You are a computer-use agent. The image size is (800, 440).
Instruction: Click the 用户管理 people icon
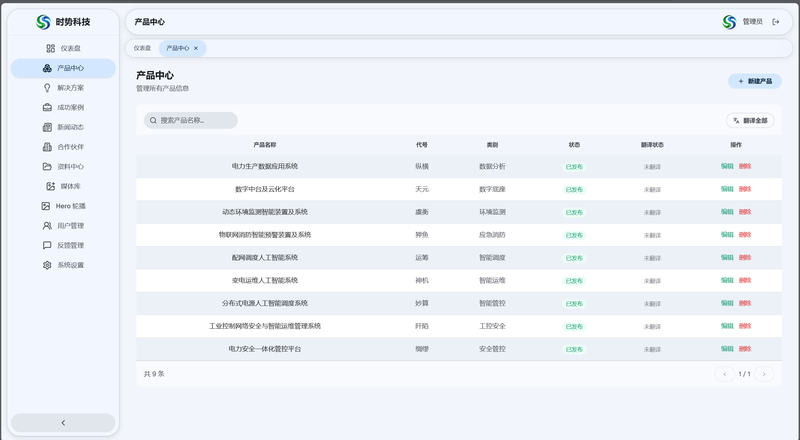(47, 226)
